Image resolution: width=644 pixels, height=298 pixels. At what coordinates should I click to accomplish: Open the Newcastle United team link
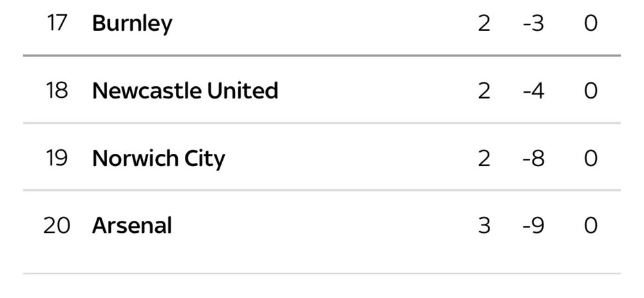click(x=185, y=91)
